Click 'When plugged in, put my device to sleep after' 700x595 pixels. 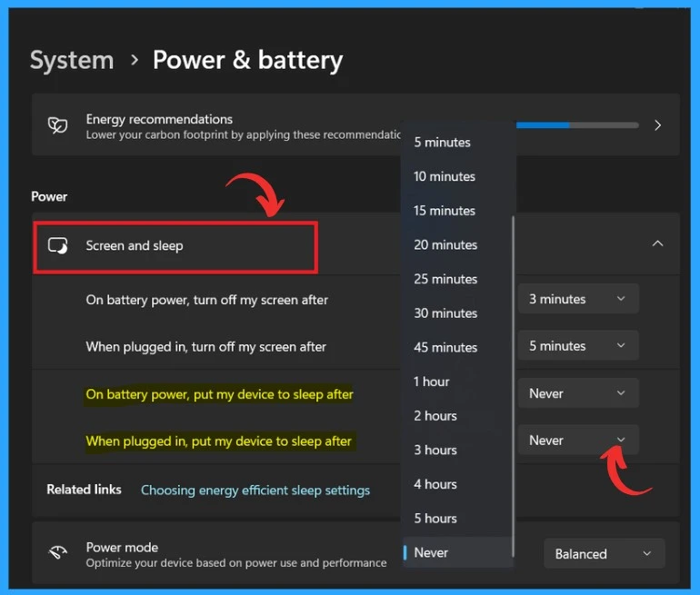219,441
